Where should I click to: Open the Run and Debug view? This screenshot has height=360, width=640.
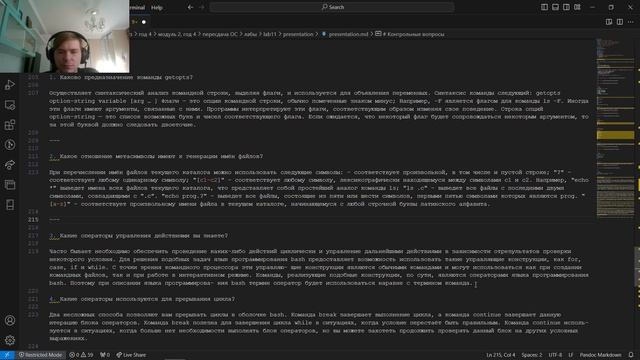(10, 85)
